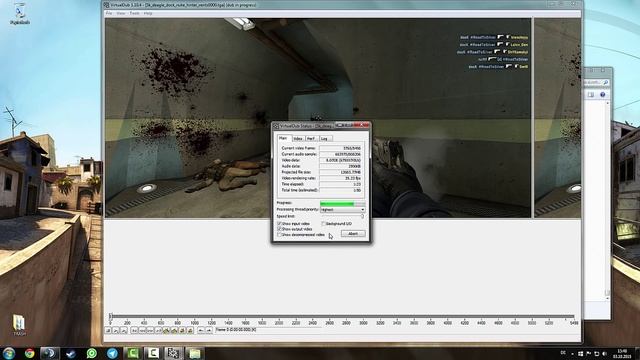
Task: Click the input playback button
Action: [116, 330]
